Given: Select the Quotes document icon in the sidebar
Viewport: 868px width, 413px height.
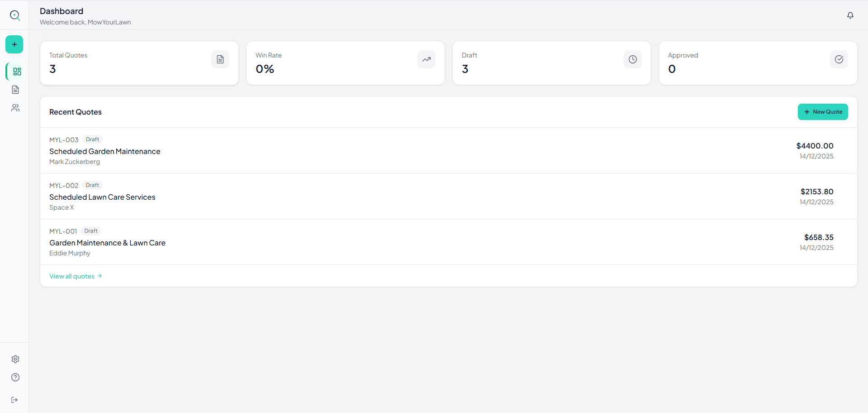Looking at the screenshot, I should pos(15,90).
